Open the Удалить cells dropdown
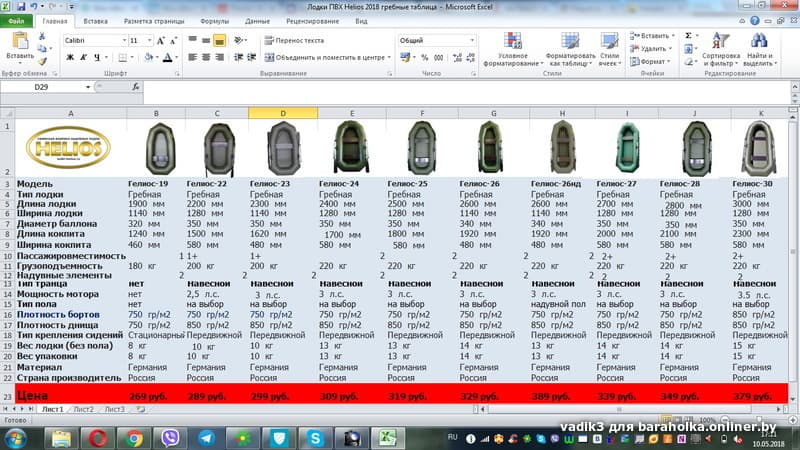Screen dimensions: 800x450 click(x=651, y=48)
